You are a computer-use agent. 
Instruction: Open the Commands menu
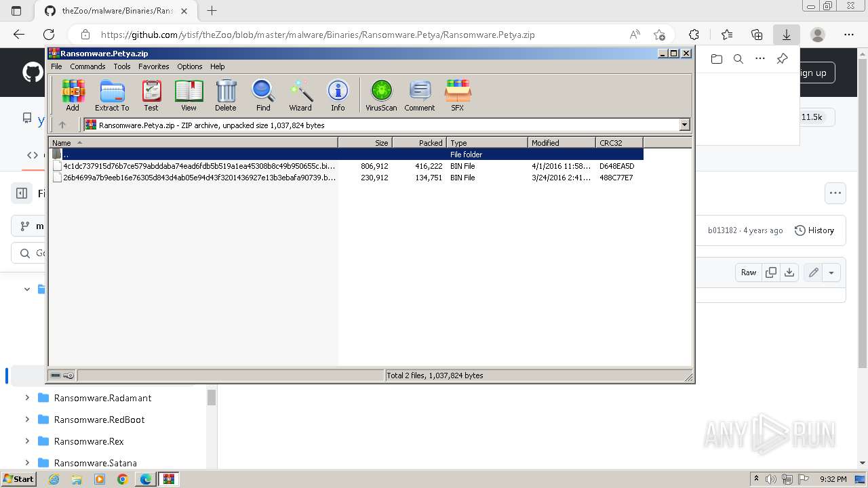[87, 66]
